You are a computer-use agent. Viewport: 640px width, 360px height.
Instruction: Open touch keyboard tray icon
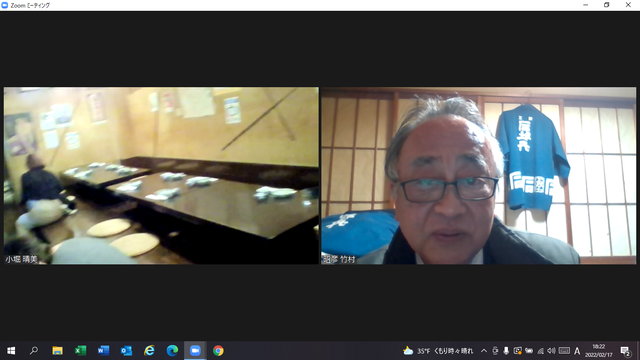(x=564, y=351)
